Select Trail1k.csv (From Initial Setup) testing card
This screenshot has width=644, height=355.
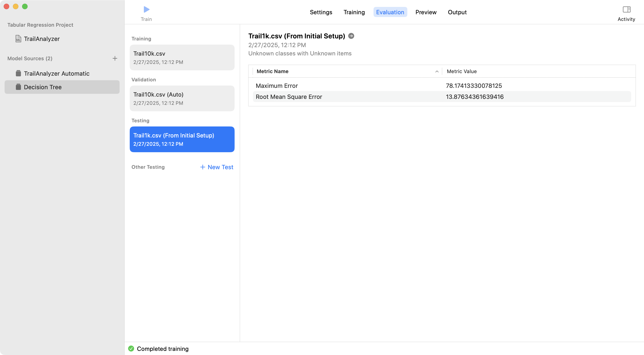coord(182,139)
